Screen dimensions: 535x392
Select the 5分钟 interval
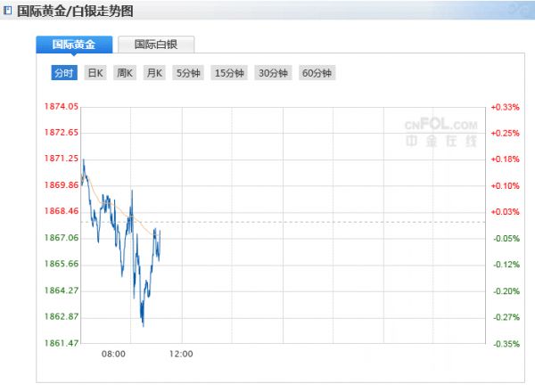pyautogui.click(x=188, y=72)
